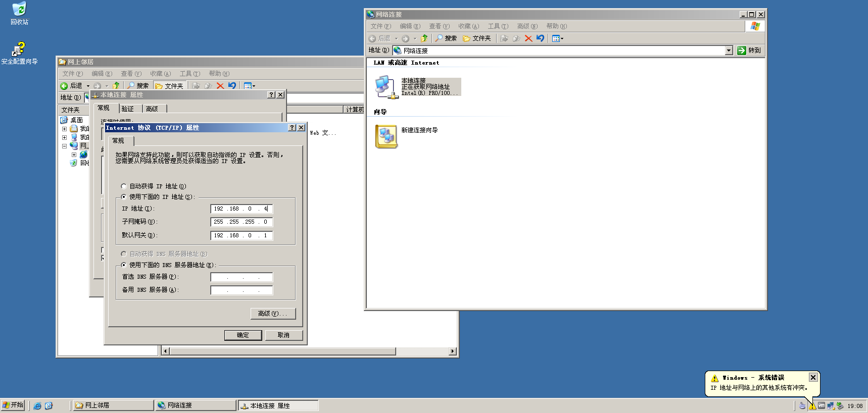The height and width of the screenshot is (413, 868).
Task: Switch to the Authentication (验证) tab
Action: (128, 109)
